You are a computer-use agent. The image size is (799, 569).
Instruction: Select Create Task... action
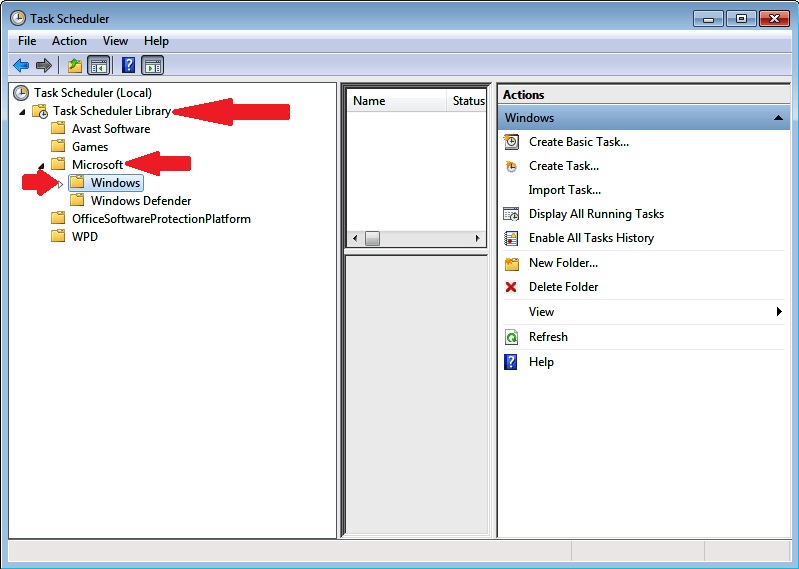(x=564, y=166)
